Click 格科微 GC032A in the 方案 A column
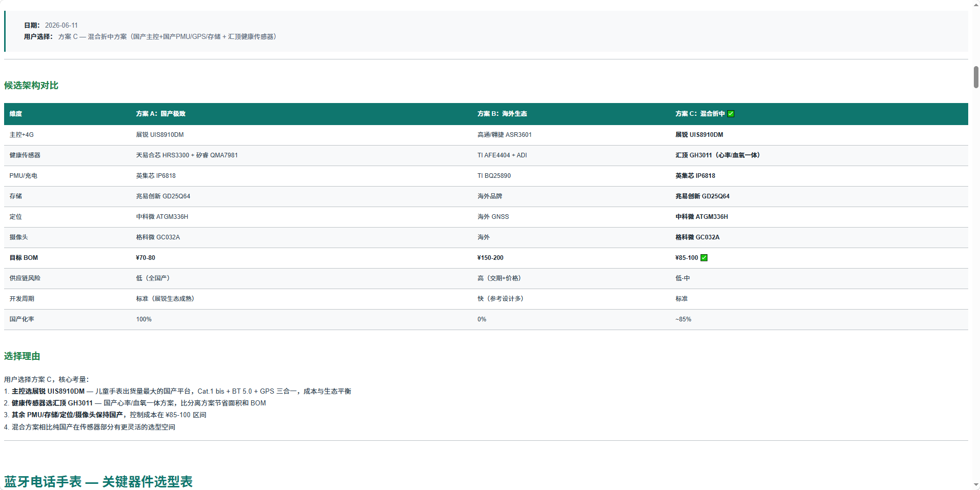The image size is (980, 490). (158, 237)
